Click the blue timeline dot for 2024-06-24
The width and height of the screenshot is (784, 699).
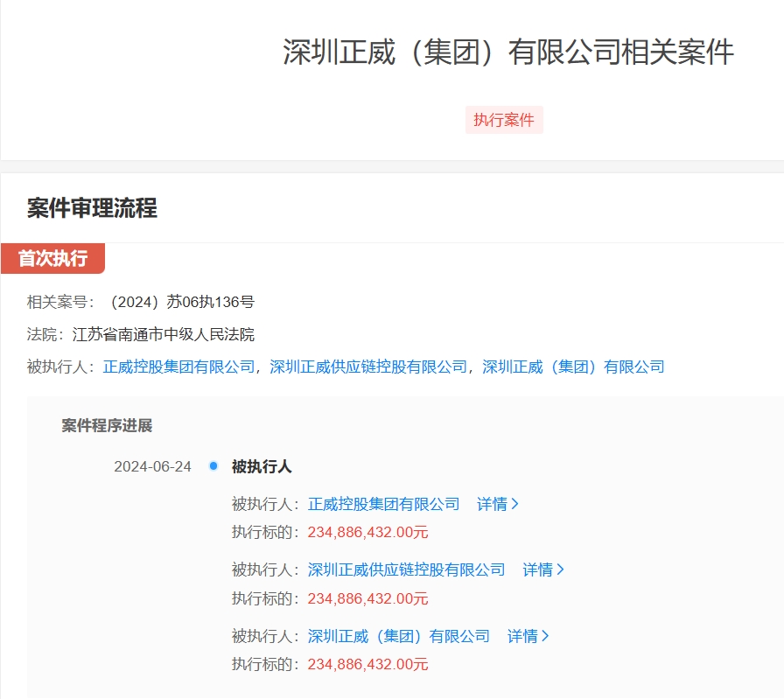[213, 466]
